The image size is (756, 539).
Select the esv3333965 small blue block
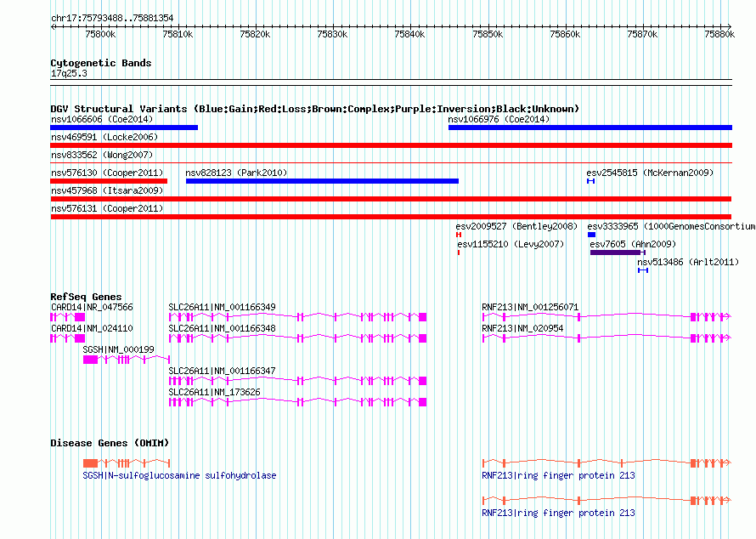pyautogui.click(x=591, y=235)
